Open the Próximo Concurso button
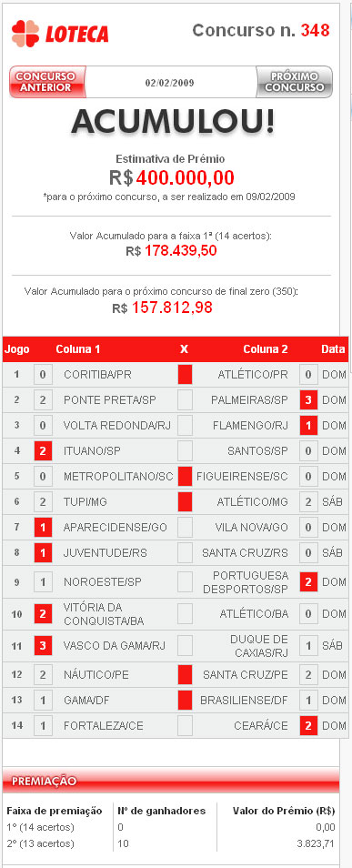Screen dimensions: 352x868 click(x=294, y=83)
